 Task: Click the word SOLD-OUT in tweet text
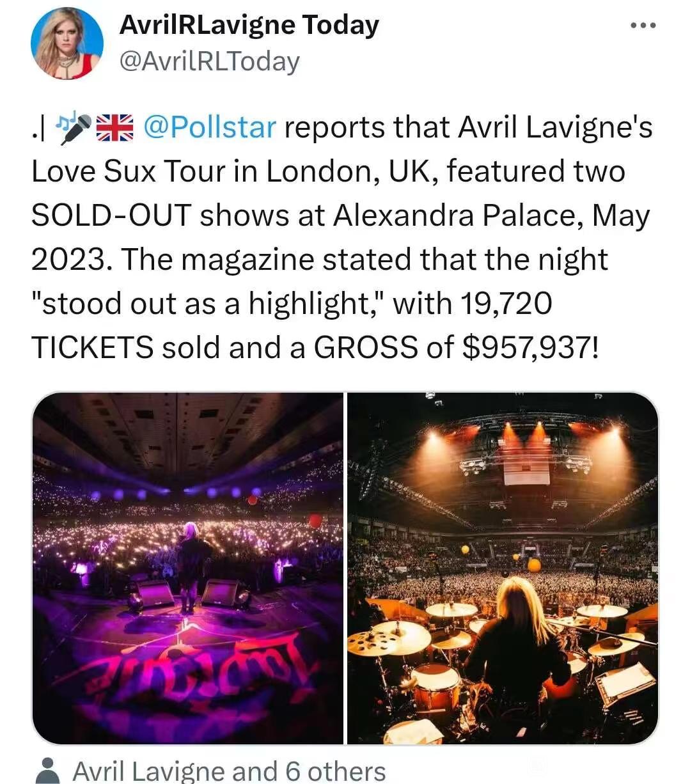point(112,216)
